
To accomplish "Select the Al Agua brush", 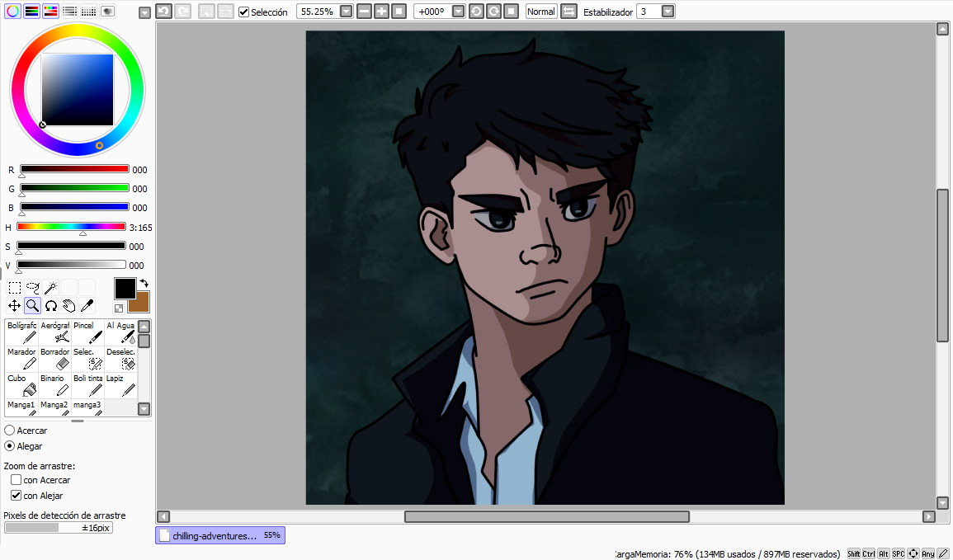I will pyautogui.click(x=120, y=332).
